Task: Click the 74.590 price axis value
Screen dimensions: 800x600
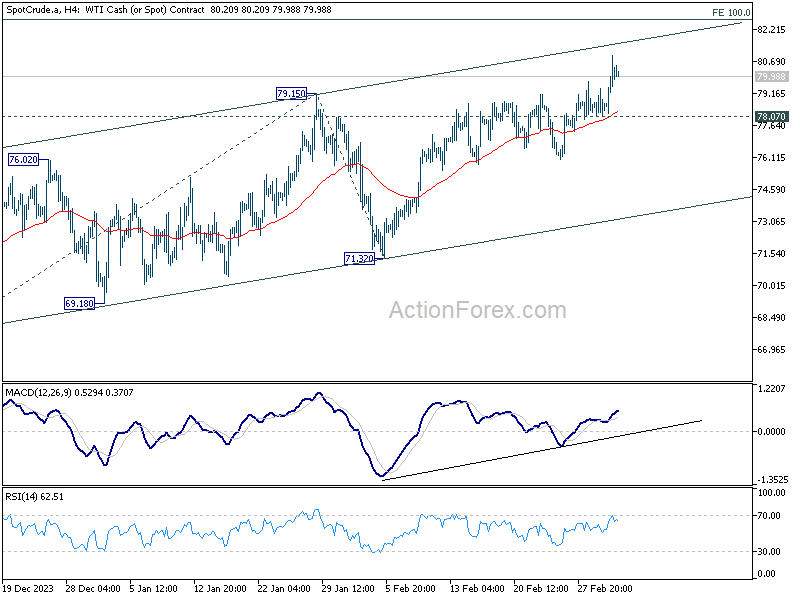Action: (x=771, y=190)
